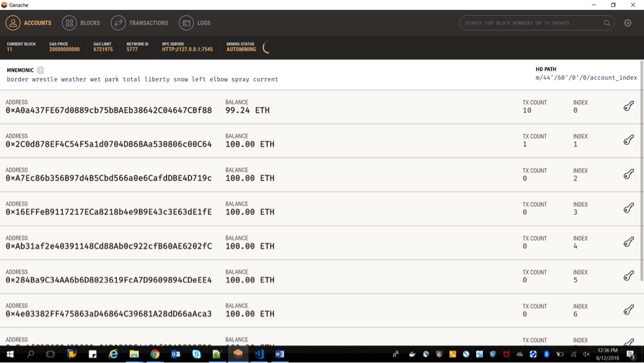Select address 0x284Ba9C34AA6b6D8023619FcA7D9609894CDeEE4
Screen dimensions: 644x363
pyautogui.click(x=109, y=280)
